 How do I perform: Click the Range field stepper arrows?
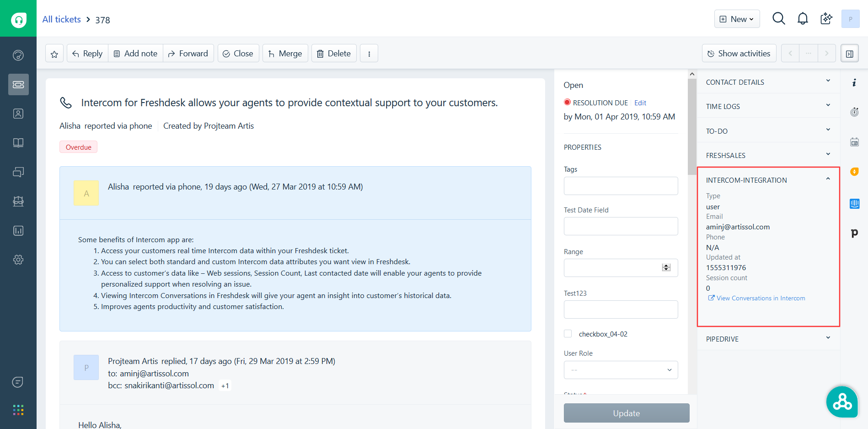tap(666, 267)
